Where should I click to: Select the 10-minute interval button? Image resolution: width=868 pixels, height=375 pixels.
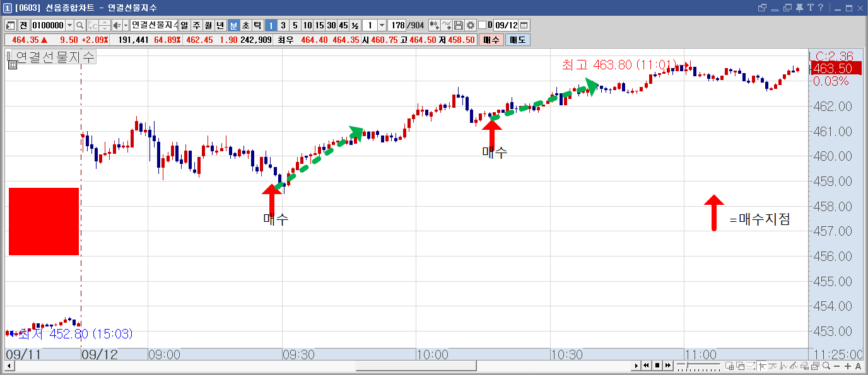[307, 26]
